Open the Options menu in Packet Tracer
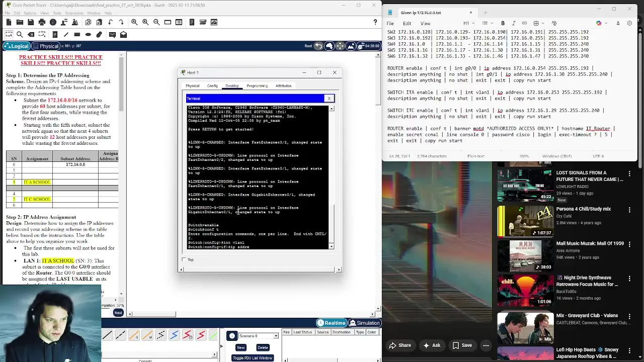644x362 pixels. [x=30, y=13]
